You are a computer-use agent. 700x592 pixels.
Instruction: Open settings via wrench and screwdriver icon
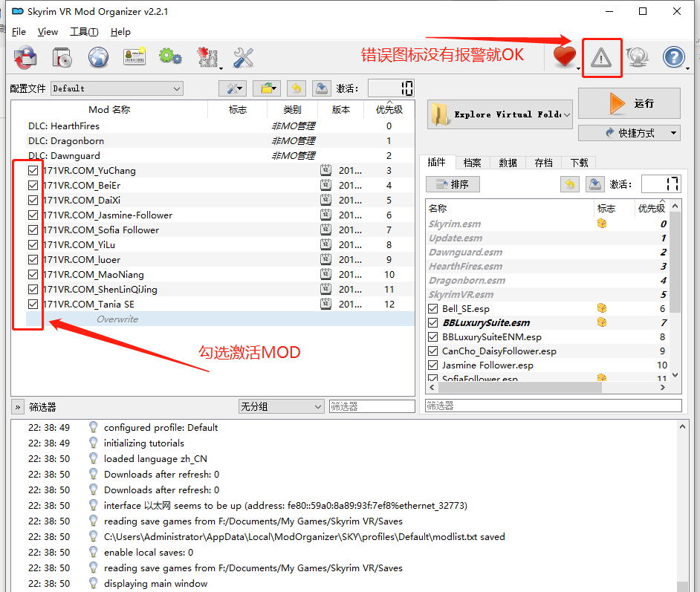244,57
